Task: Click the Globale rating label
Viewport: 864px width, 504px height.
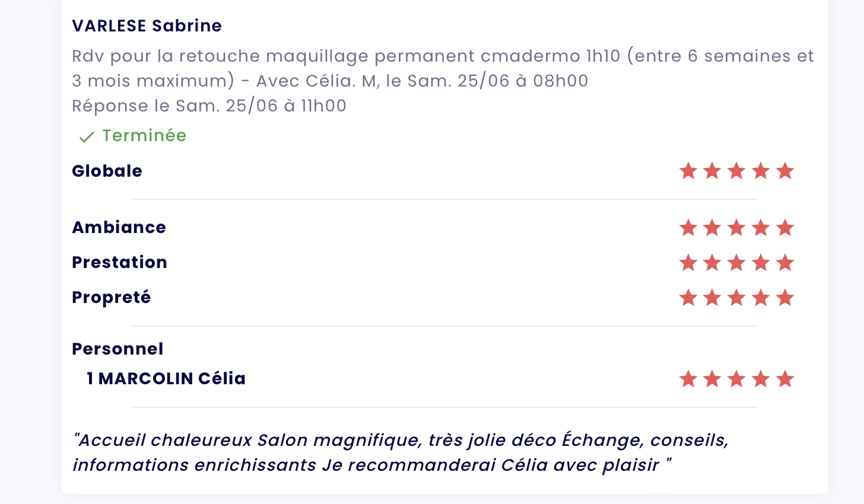Action: 107,171
